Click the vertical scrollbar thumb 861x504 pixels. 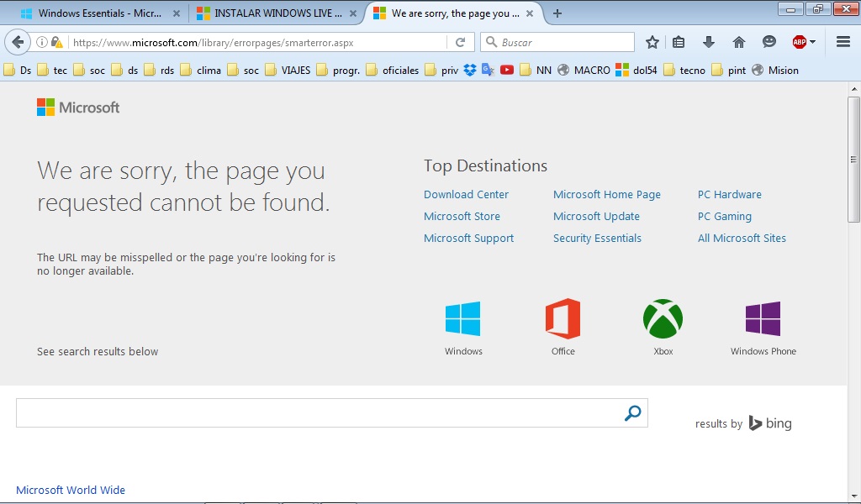pyautogui.click(x=853, y=160)
